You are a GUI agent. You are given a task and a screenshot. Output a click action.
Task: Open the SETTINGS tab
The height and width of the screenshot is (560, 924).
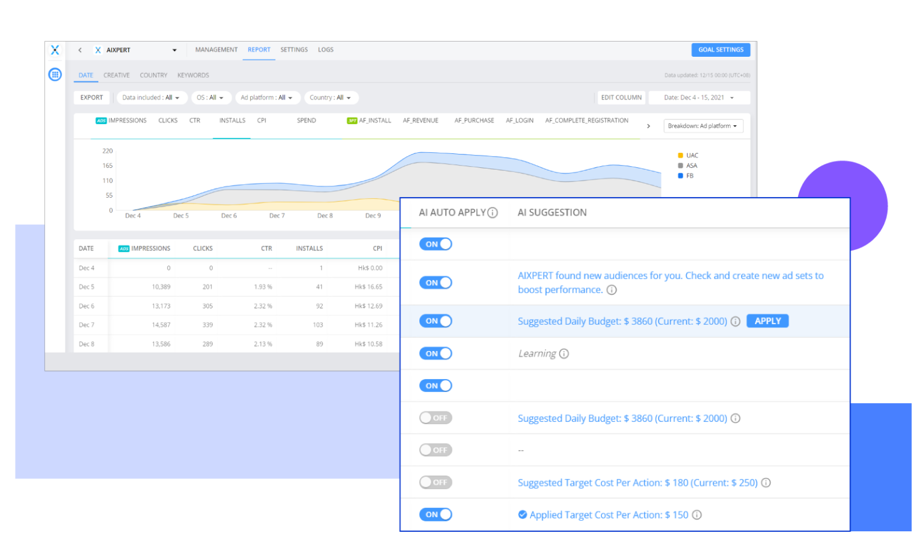(294, 50)
